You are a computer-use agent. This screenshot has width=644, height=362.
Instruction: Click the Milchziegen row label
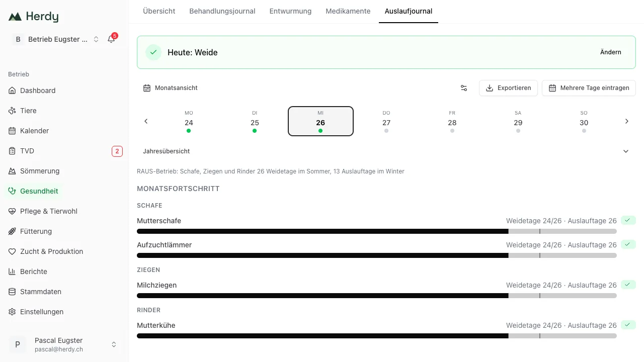point(156,285)
